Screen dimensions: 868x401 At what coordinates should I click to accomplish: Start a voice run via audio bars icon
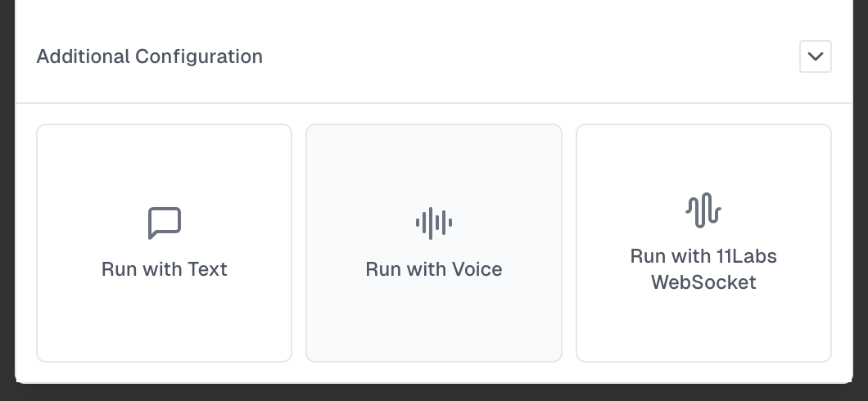(x=434, y=223)
